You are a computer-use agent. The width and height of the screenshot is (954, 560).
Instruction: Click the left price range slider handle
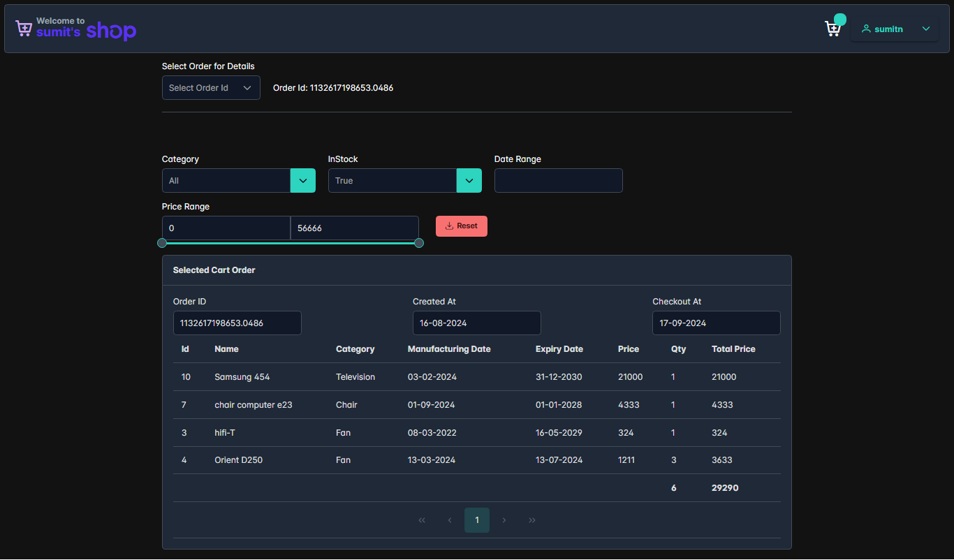coord(162,243)
